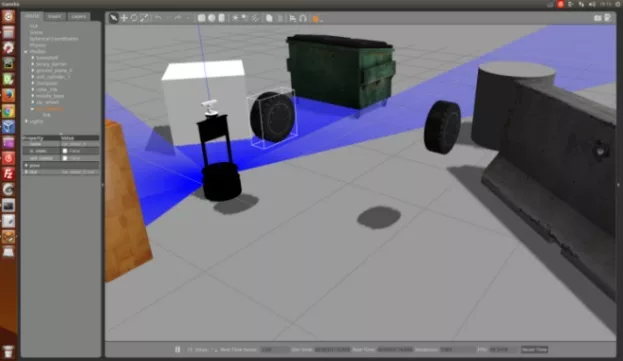The width and height of the screenshot is (623, 361).
Task: Click the Reset Time button
Action: [x=534, y=349]
